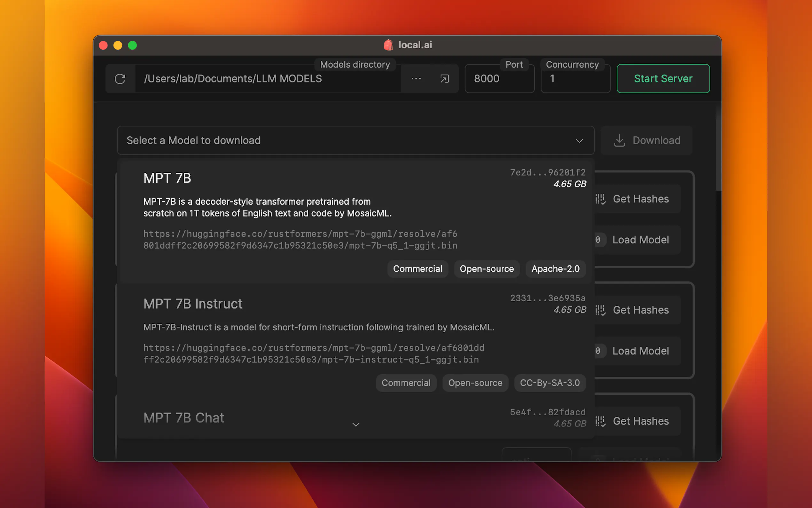This screenshot has width=812, height=508.
Task: Click the mpt-7b-instruct-q5_1-ggjt.bin download URL
Action: click(314, 353)
